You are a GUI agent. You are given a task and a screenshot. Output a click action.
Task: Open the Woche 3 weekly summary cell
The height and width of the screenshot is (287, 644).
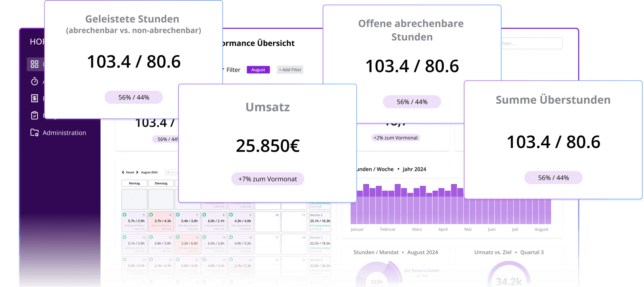[320, 244]
